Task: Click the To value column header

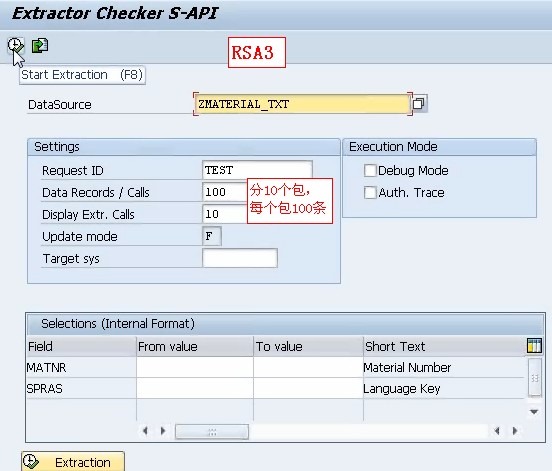Action: 308,346
